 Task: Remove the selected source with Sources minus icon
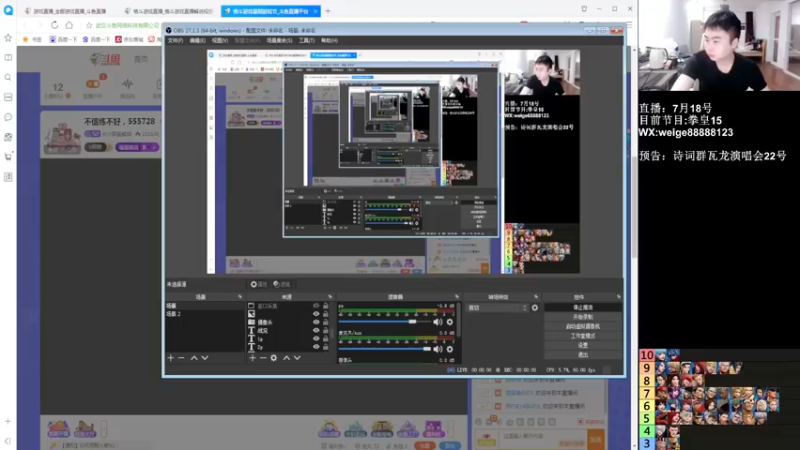click(x=263, y=358)
